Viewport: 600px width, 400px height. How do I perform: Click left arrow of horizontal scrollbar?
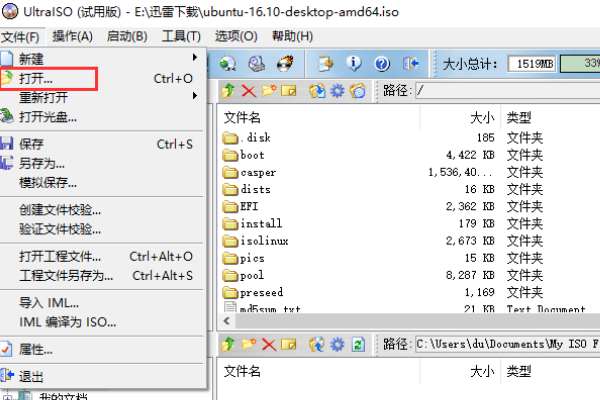227,321
